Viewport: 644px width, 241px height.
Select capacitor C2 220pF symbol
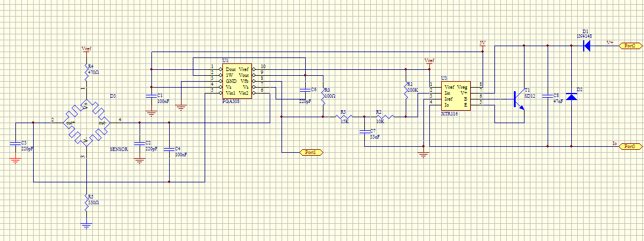click(140, 143)
